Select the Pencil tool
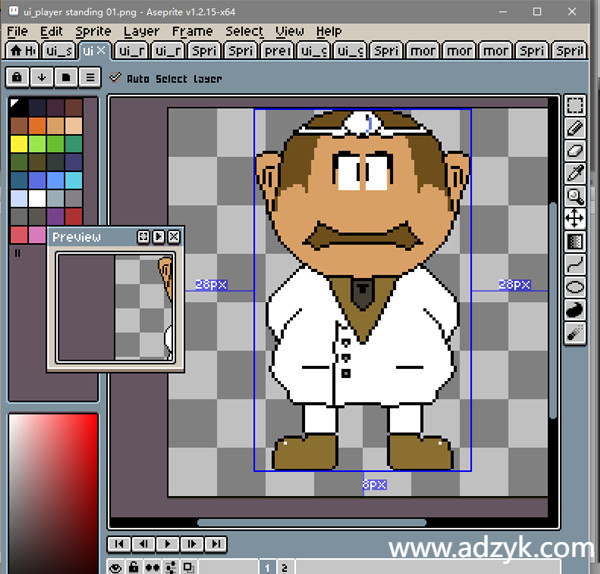Viewport: 600px width, 574px height. coord(575,128)
